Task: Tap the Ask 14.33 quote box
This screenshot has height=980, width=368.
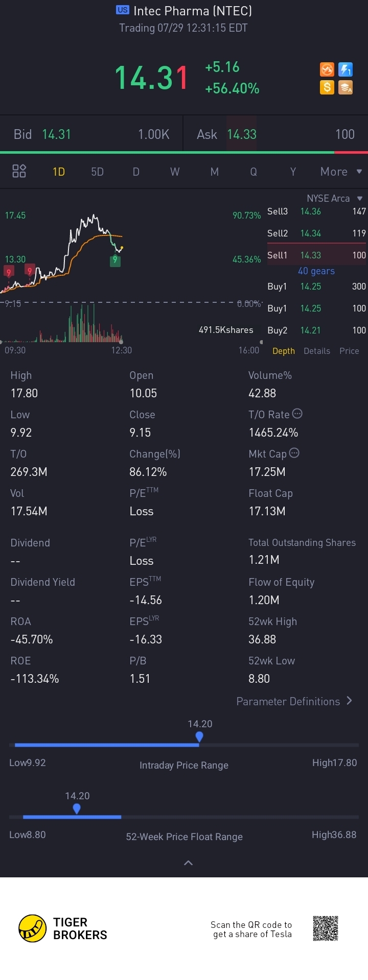Action: coord(276,134)
